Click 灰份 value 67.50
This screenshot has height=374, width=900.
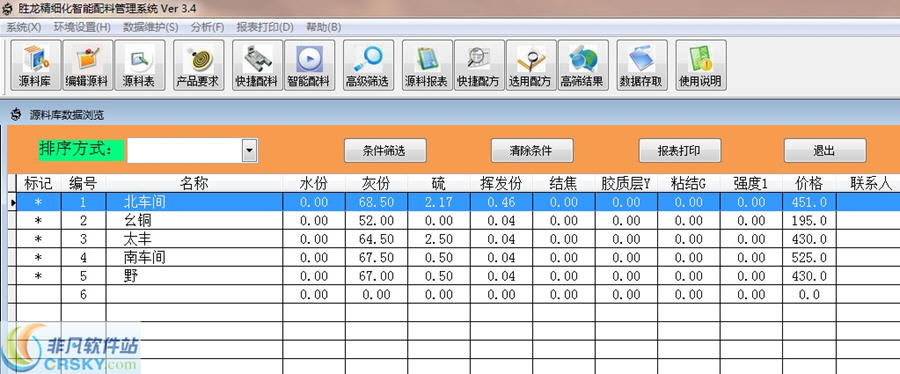click(377, 258)
